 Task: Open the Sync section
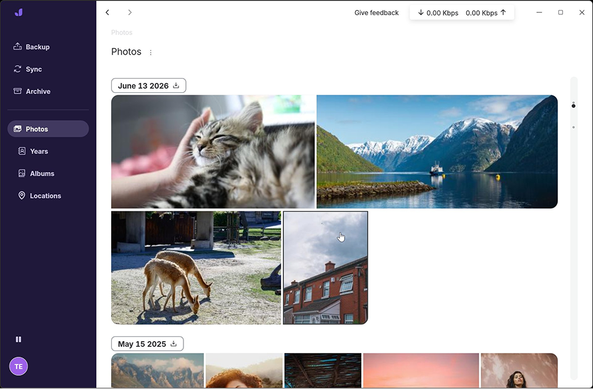[x=28, y=69]
